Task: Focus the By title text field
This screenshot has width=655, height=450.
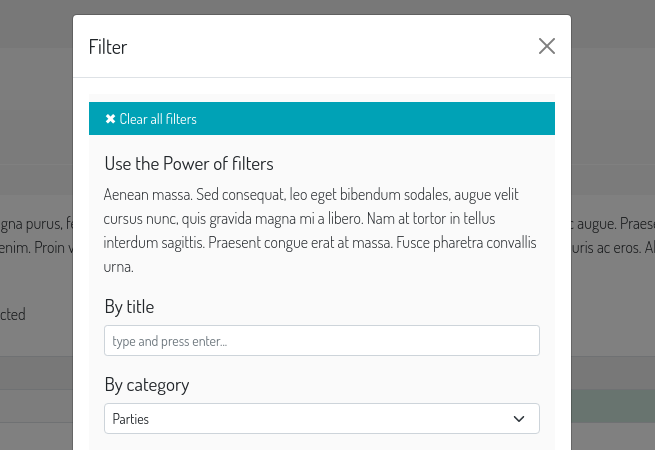Action: coord(321,341)
